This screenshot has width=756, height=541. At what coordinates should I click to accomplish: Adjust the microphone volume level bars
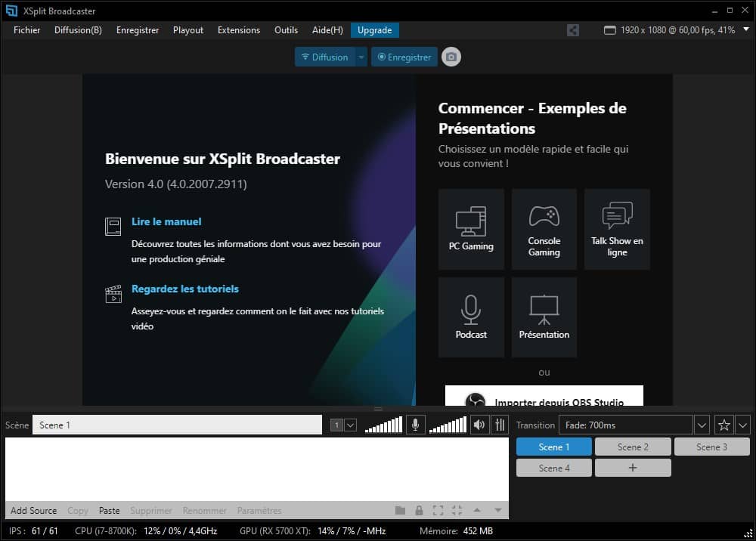point(383,425)
